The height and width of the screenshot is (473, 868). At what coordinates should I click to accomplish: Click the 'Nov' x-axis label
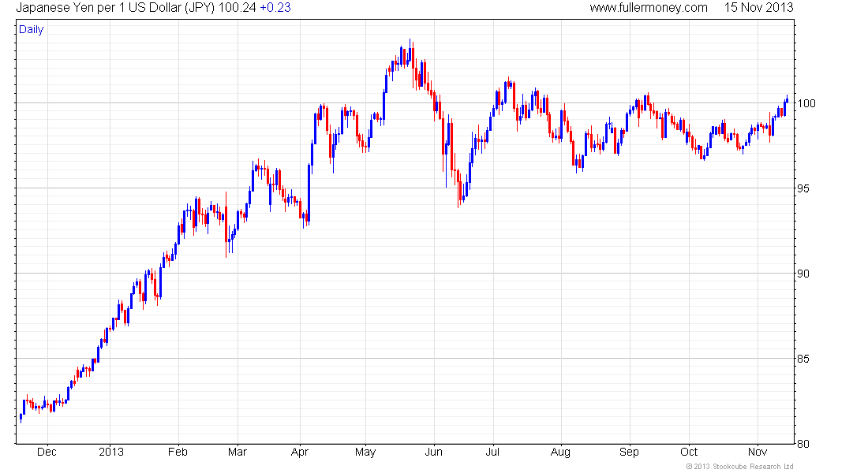point(758,452)
